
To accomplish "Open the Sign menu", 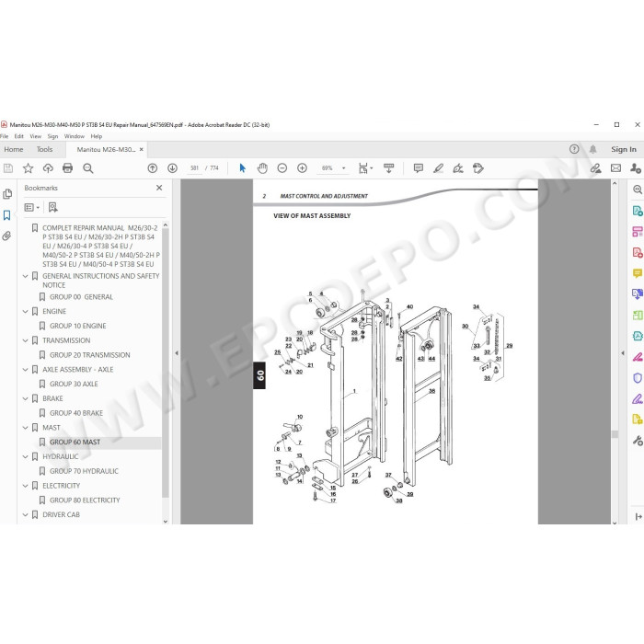I will point(52,136).
